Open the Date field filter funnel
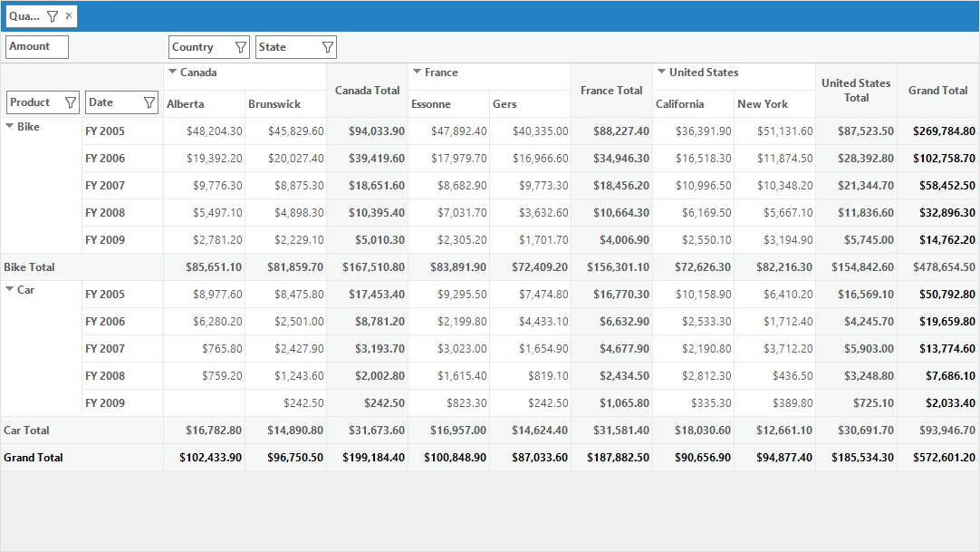Screen dimensions: 980x552 pos(149,102)
